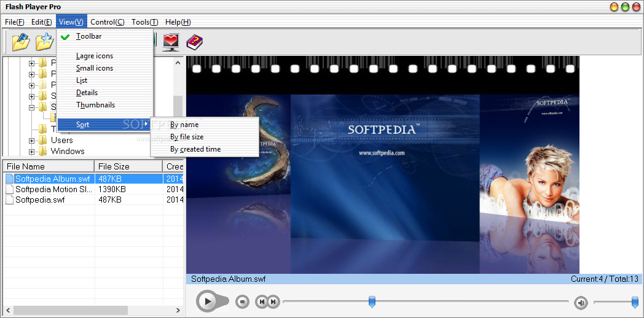Click the Flash movie preview area
644x318 pixels.
(x=383, y=165)
